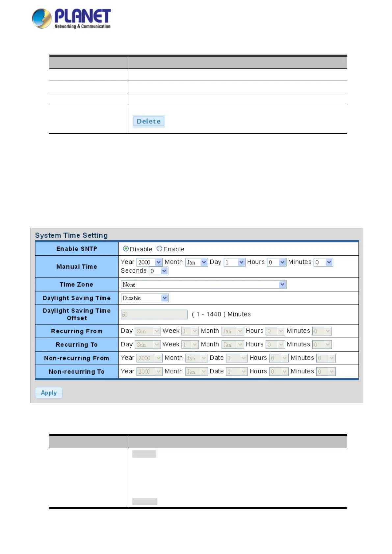392x554 pixels.
Task: Click the Manual Time row label
Action: click(77, 266)
